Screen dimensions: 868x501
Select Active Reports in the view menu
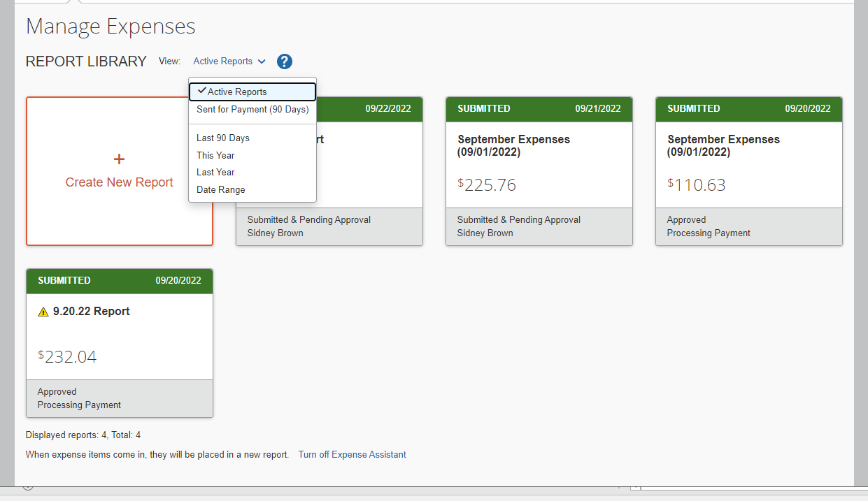(x=252, y=92)
